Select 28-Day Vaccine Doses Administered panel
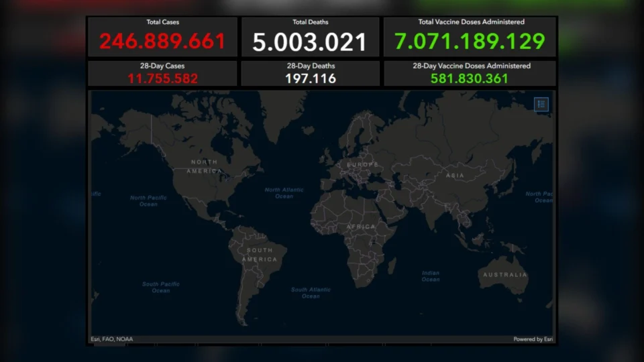The height and width of the screenshot is (362, 644). click(x=470, y=73)
